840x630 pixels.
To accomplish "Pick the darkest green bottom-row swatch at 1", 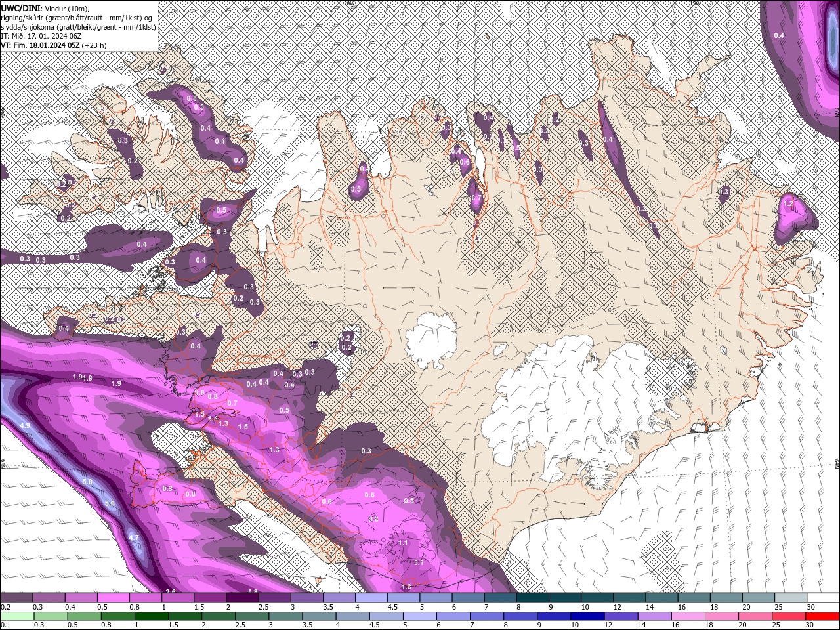I will tap(151, 616).
